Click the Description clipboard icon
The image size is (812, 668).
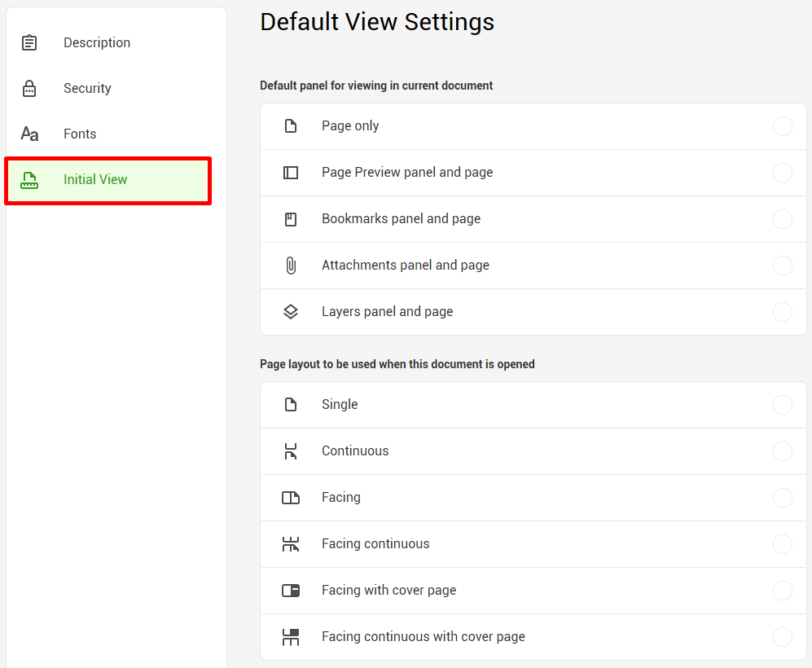click(x=29, y=42)
